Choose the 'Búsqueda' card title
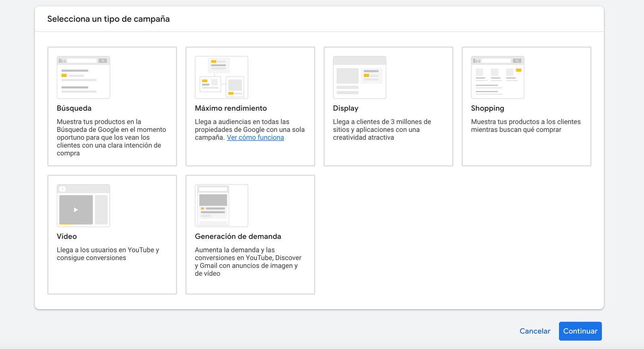This screenshot has height=349, width=644. (x=74, y=108)
